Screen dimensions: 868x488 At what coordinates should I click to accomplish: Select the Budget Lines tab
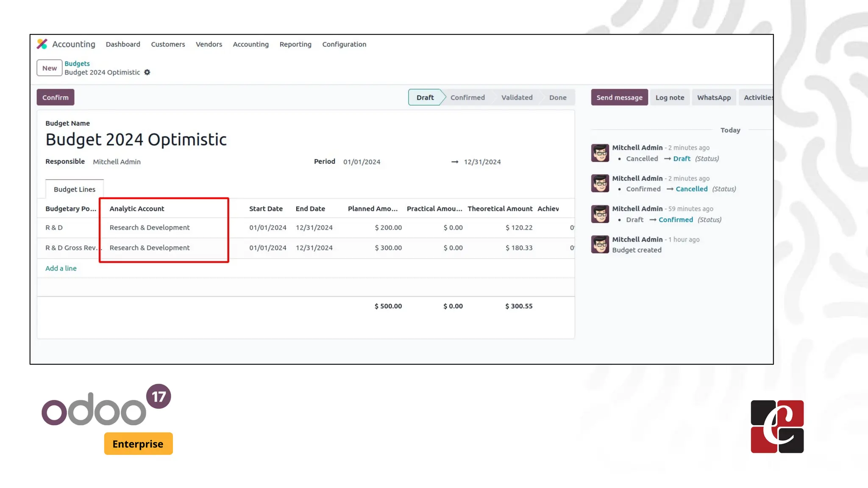point(75,189)
